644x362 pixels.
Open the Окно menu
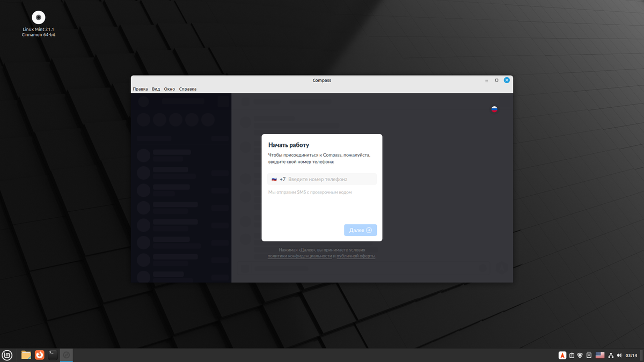pyautogui.click(x=170, y=89)
